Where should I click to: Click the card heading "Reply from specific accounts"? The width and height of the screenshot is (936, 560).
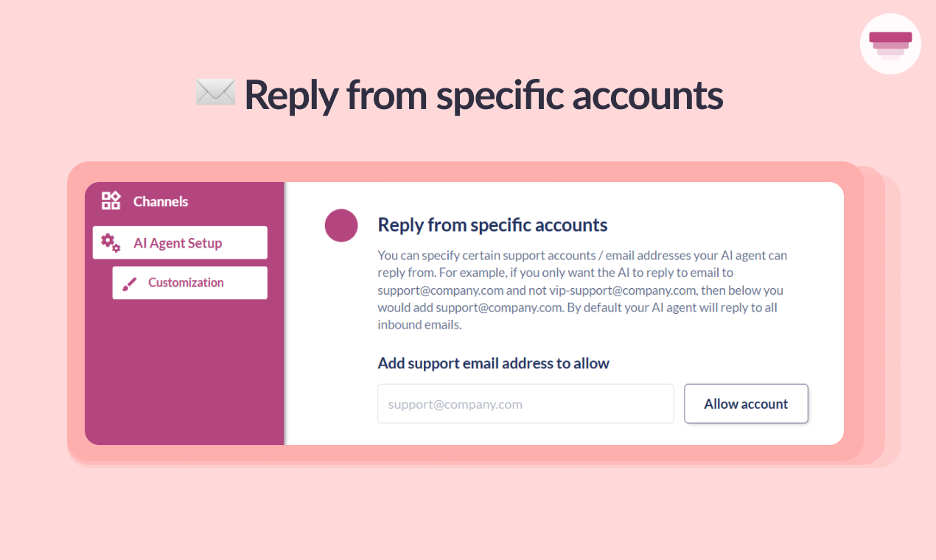[x=492, y=225]
